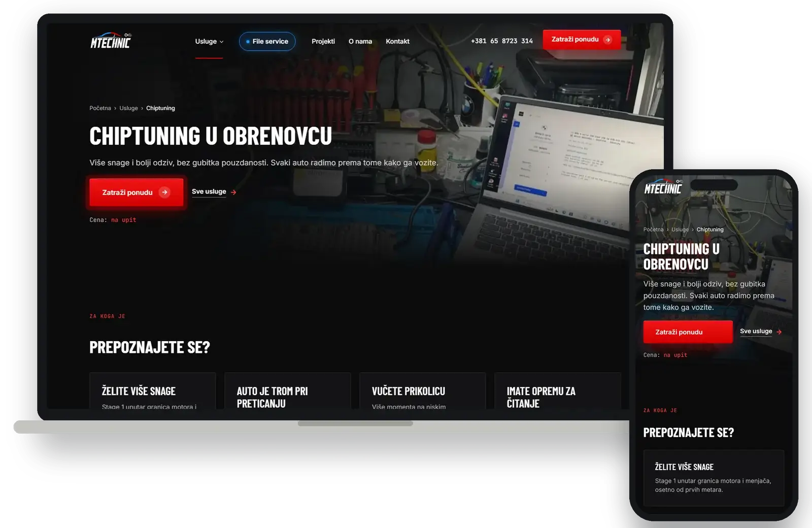This screenshot has width=812, height=528.
Task: Click the 'na upit' price text on laptop
Action: click(123, 220)
